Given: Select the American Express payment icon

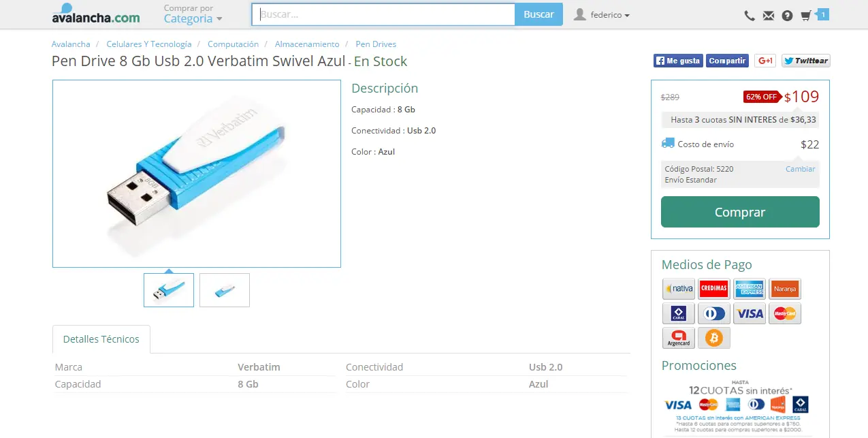Looking at the screenshot, I should pyautogui.click(x=750, y=289).
